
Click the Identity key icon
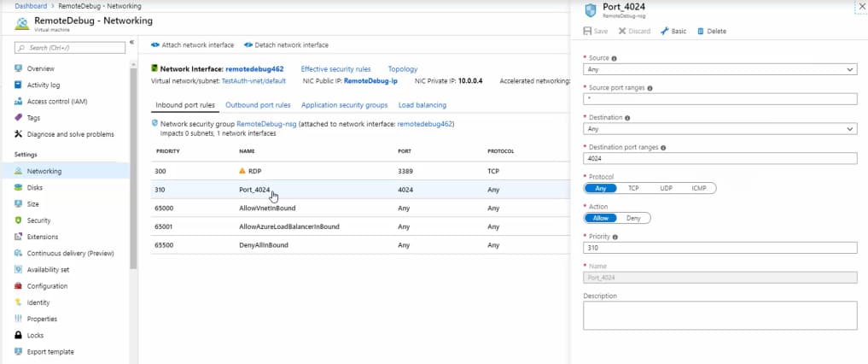(x=18, y=302)
